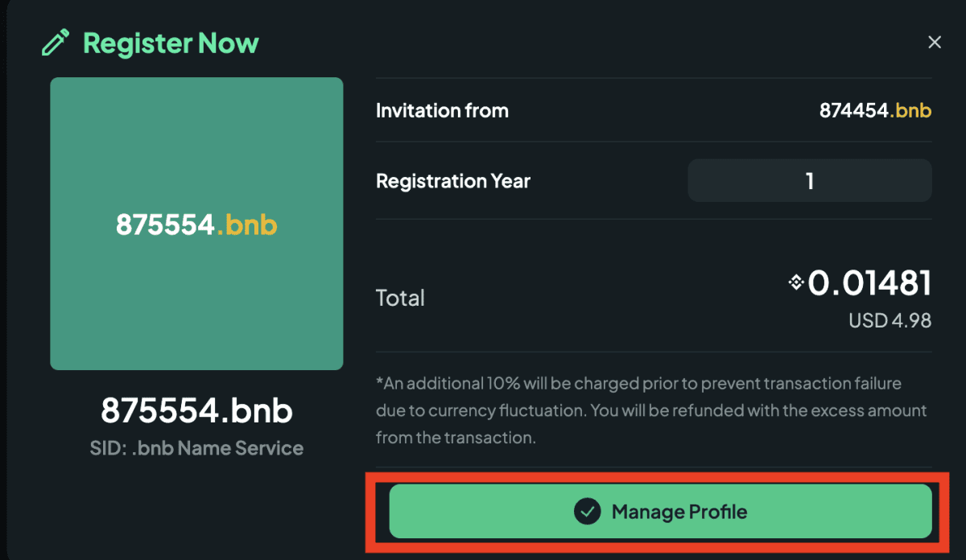
Task: Click the Registration Year label
Action: tap(453, 180)
